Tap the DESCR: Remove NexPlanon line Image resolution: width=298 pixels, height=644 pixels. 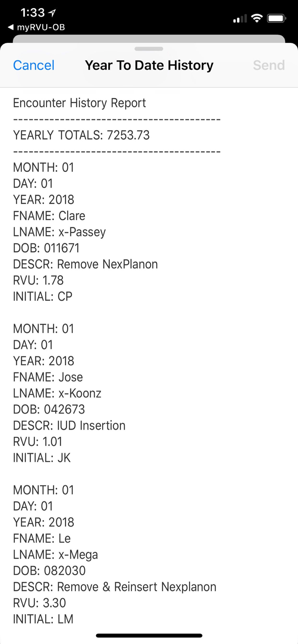[x=85, y=264]
